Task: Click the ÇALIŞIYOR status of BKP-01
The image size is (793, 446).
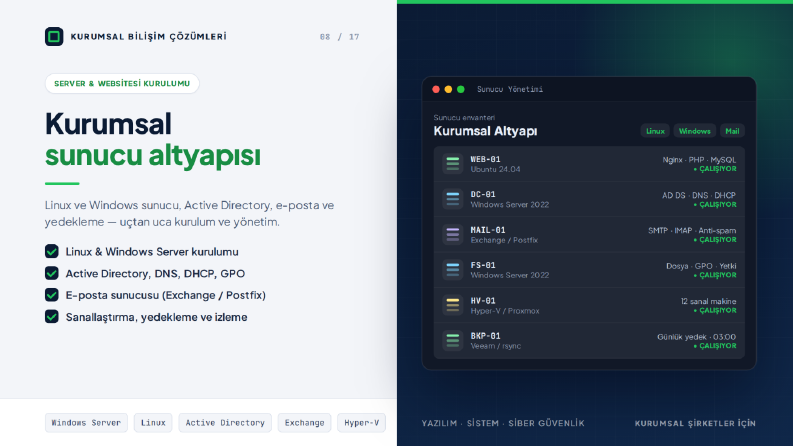Action: coord(715,346)
